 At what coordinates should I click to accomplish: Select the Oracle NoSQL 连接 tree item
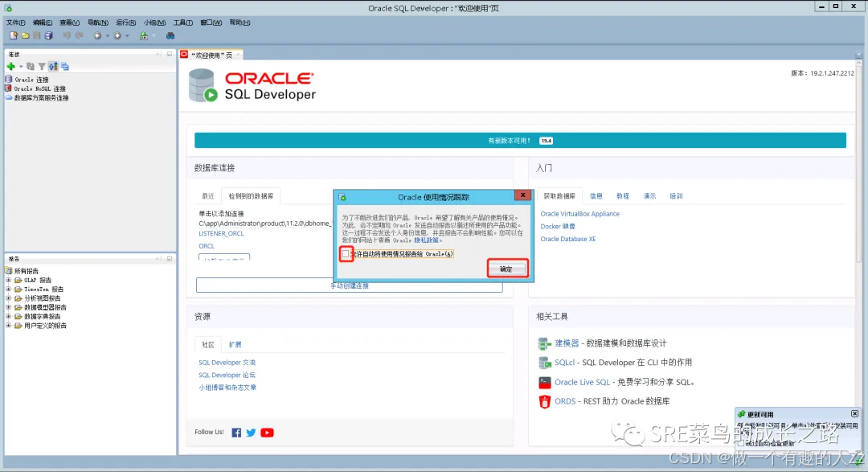(x=39, y=88)
